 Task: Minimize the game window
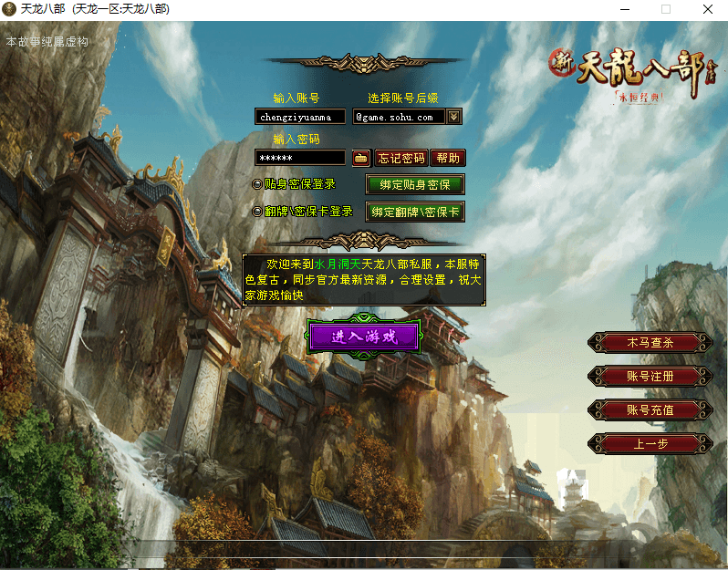coord(625,9)
